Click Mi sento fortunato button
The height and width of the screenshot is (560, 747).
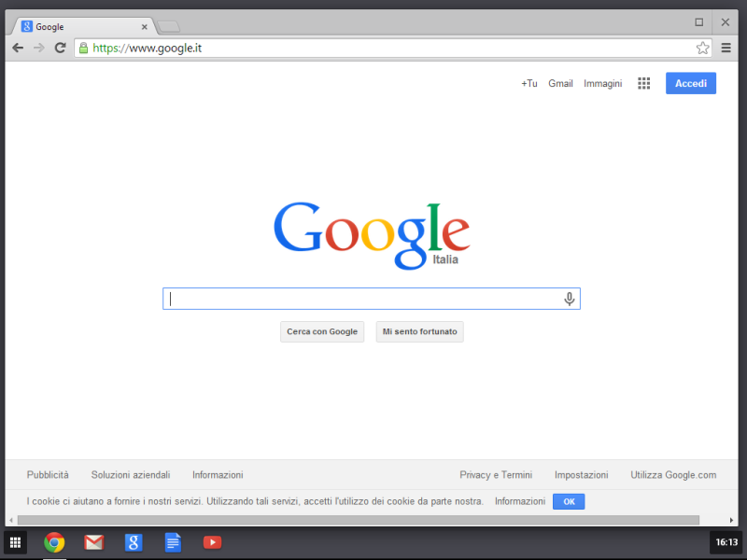pyautogui.click(x=419, y=331)
